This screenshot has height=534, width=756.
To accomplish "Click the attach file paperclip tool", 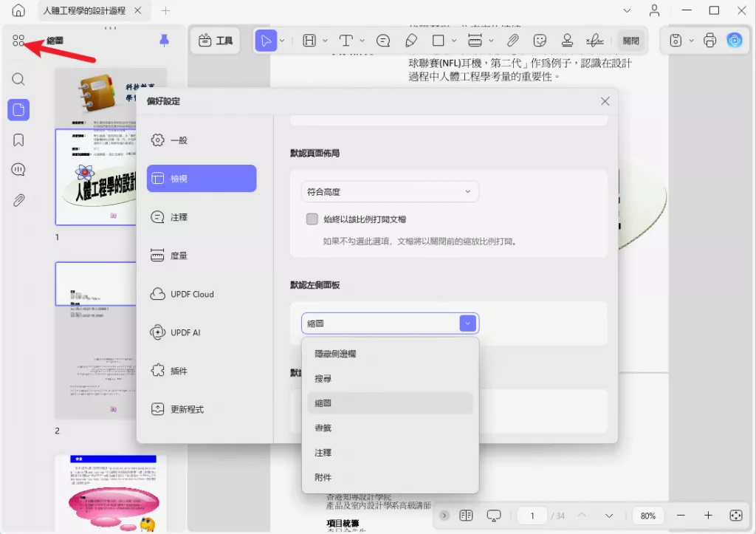I will pos(513,41).
